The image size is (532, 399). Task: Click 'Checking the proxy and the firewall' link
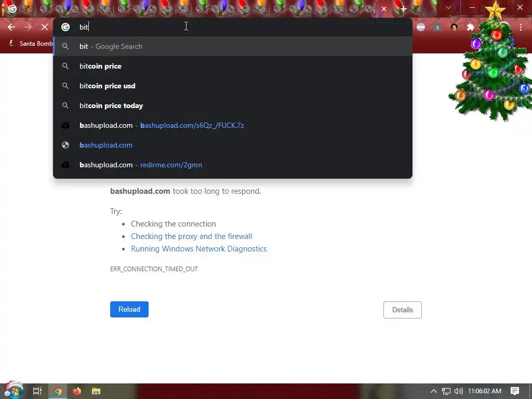click(191, 236)
